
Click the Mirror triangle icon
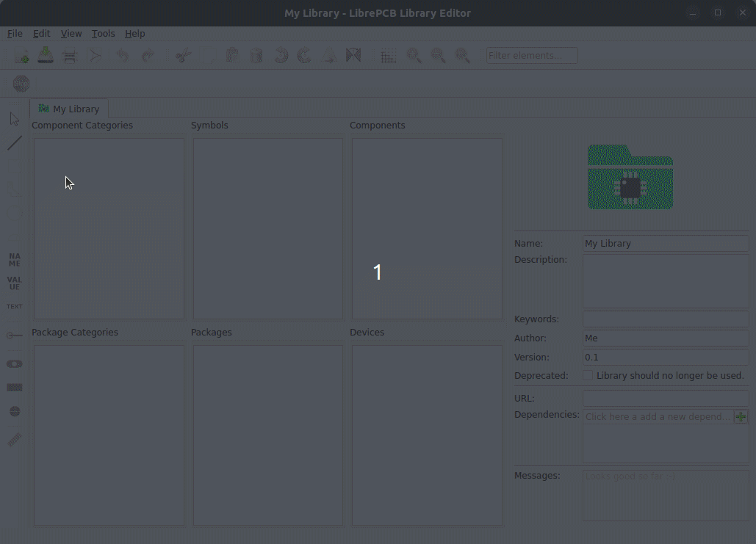tap(330, 56)
